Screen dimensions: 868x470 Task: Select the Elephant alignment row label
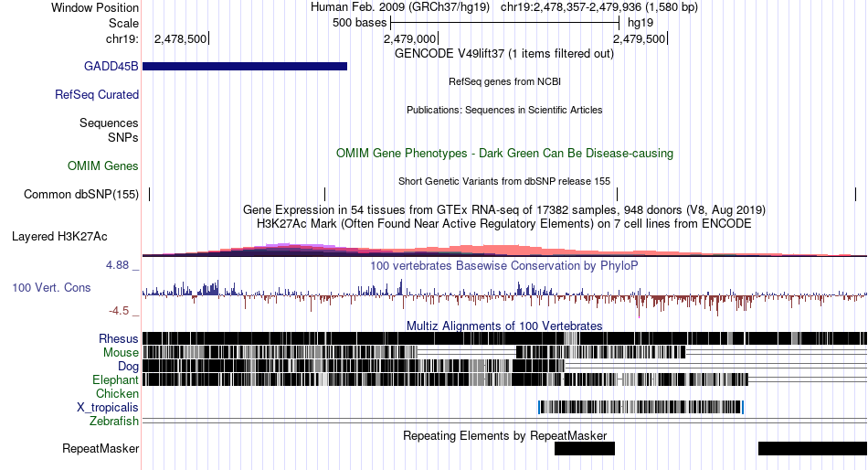[115, 380]
